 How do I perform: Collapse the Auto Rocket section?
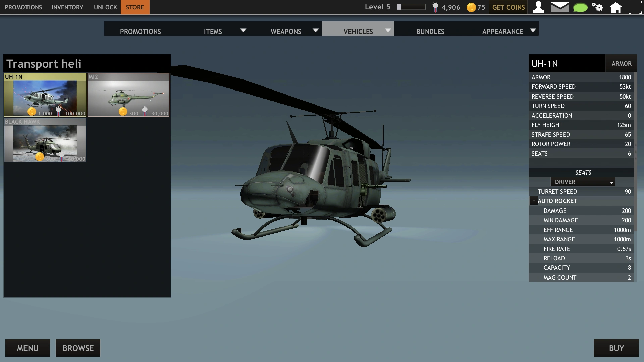tap(534, 201)
